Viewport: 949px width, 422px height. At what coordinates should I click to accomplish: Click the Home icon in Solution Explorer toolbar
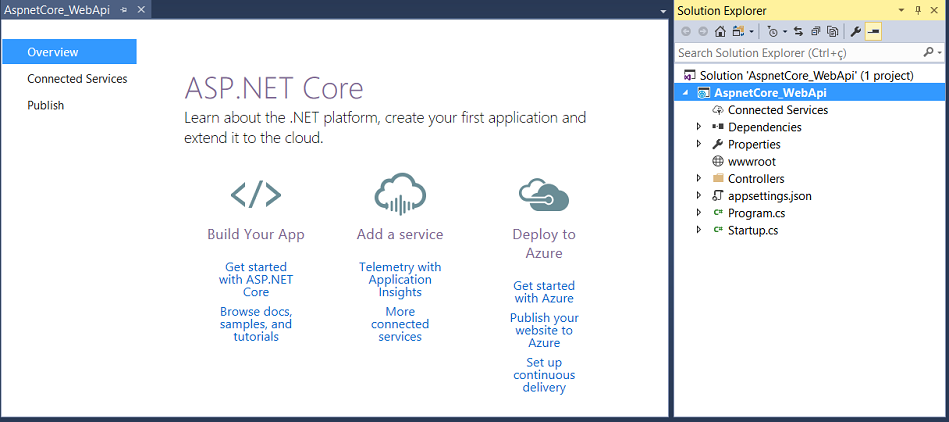tap(720, 31)
